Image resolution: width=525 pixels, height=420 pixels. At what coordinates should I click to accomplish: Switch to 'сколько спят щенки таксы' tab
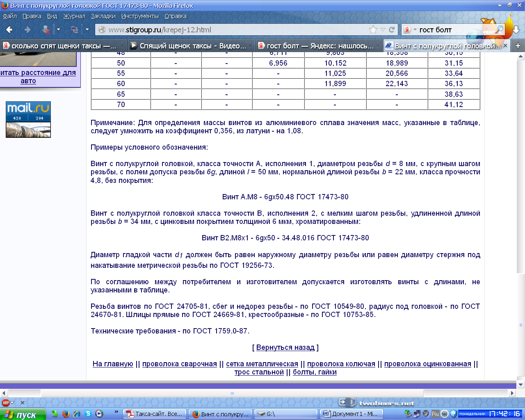tap(64, 46)
